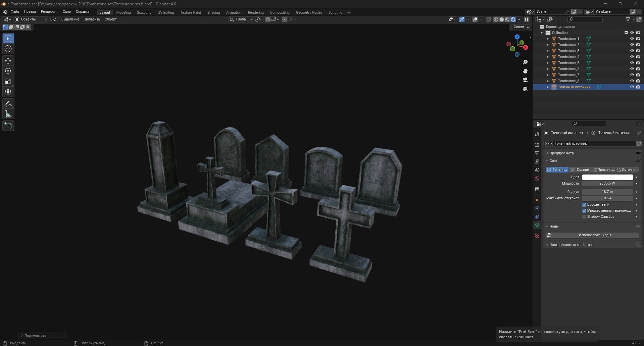Activate the Rotate tool
644x346 pixels.
8,71
